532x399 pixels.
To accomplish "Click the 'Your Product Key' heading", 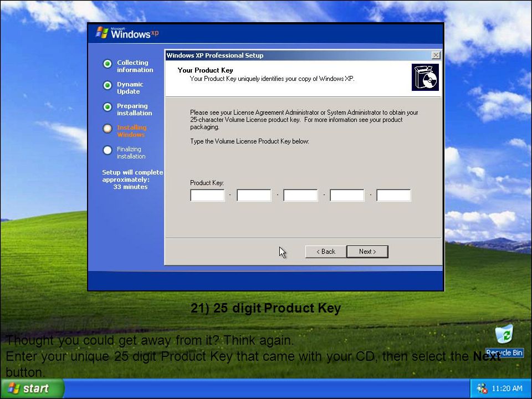I will [205, 70].
